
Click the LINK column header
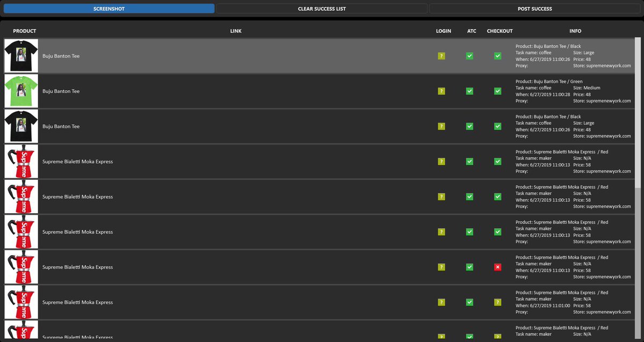[236, 31]
